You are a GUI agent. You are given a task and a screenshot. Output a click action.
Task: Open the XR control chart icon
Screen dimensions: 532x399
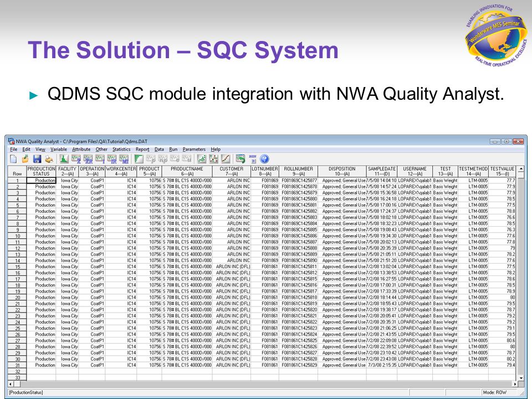(88, 159)
